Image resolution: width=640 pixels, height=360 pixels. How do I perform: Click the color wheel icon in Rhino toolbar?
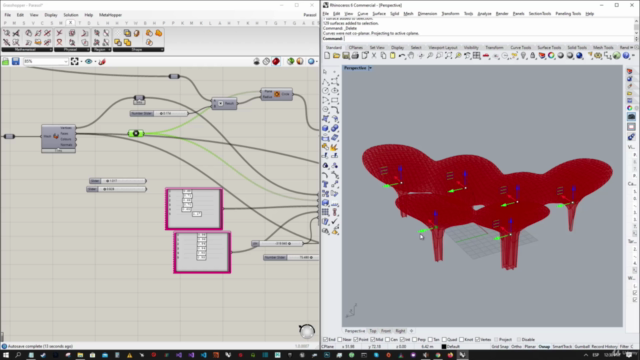coord(551,56)
